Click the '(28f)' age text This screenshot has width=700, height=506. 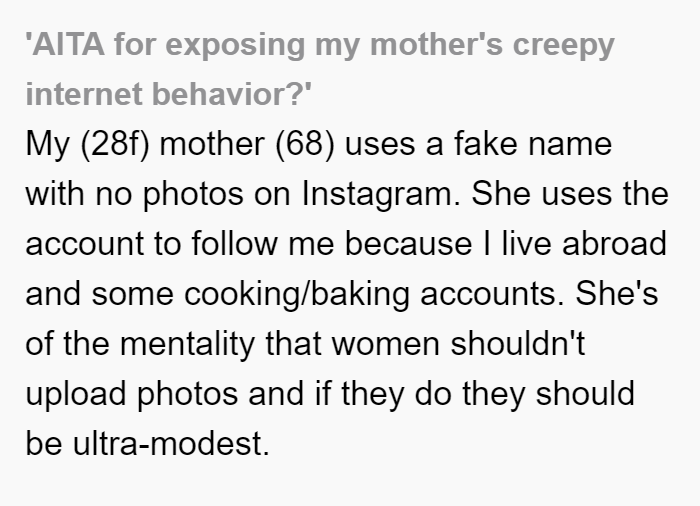(115, 145)
